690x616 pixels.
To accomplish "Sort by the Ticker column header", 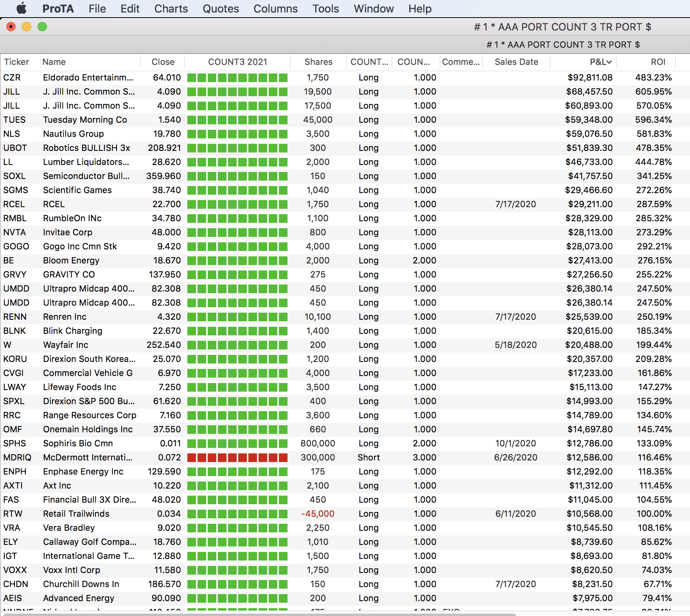I will coord(16,62).
